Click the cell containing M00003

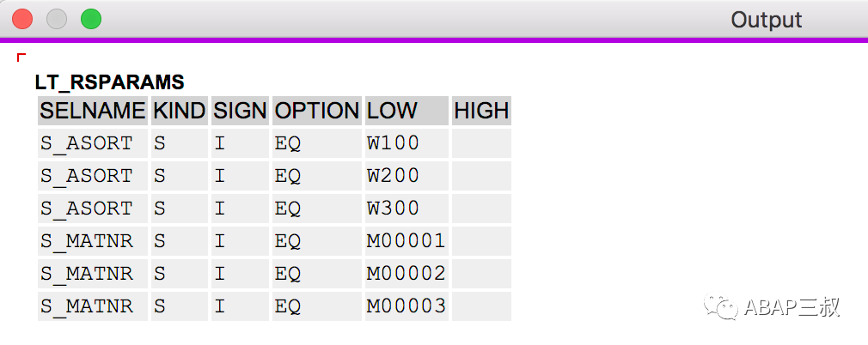pos(406,306)
